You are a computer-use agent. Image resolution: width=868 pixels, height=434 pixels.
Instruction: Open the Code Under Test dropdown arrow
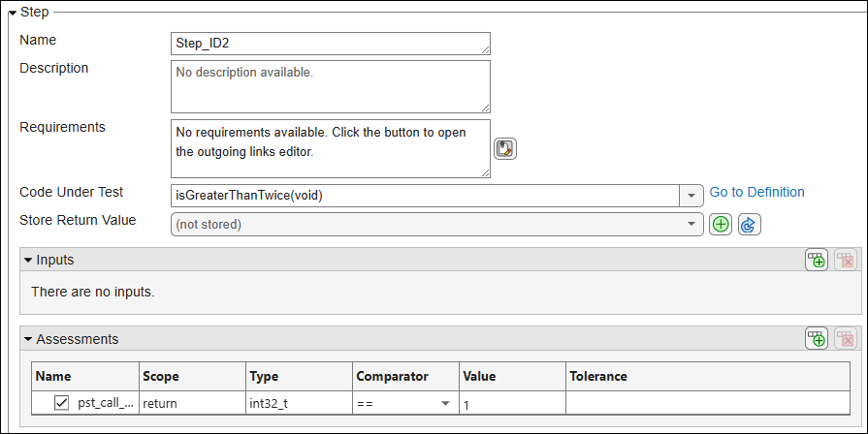[x=691, y=196]
